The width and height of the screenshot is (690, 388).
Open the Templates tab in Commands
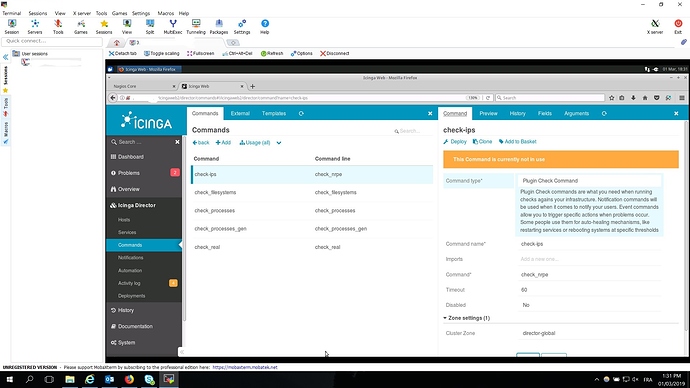click(274, 113)
